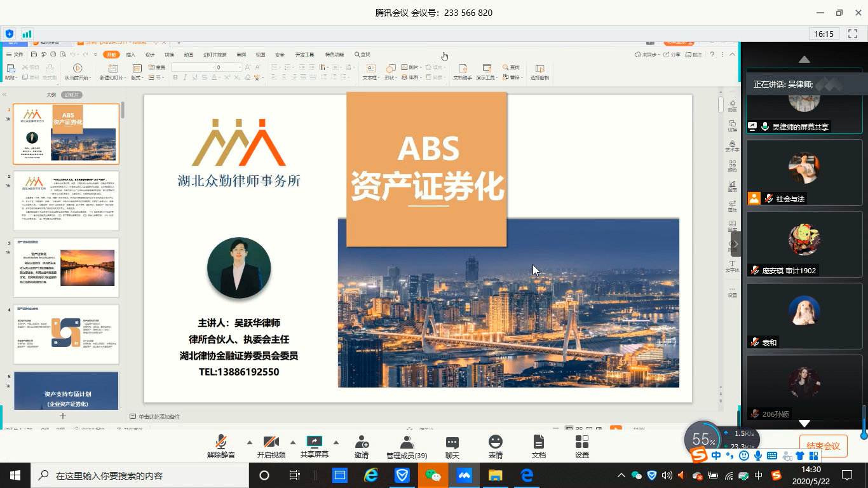Open the 聊天 chat panel
The width and height of the screenshot is (868, 488).
(x=452, y=442)
